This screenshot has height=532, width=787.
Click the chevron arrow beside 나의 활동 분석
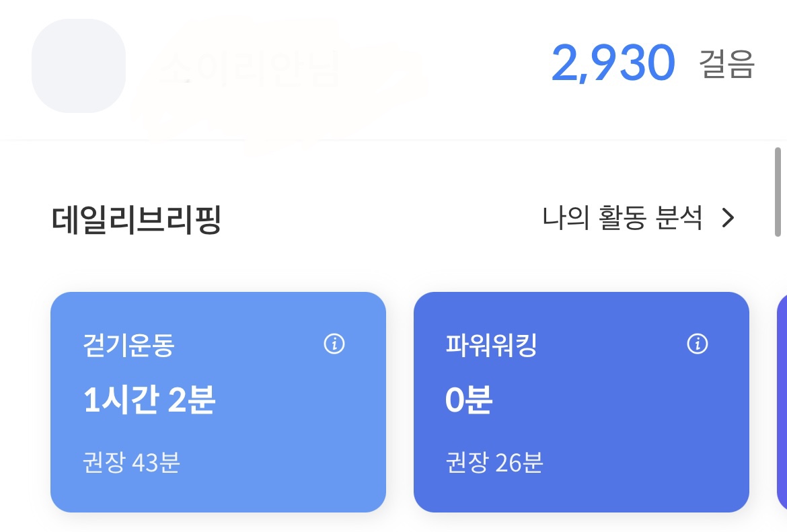point(728,219)
